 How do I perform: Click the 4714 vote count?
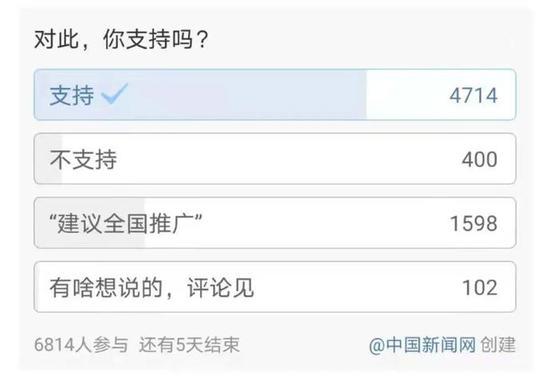click(x=474, y=95)
